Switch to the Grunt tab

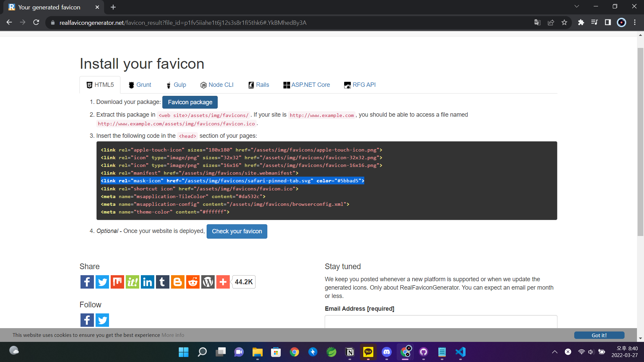coord(140,85)
